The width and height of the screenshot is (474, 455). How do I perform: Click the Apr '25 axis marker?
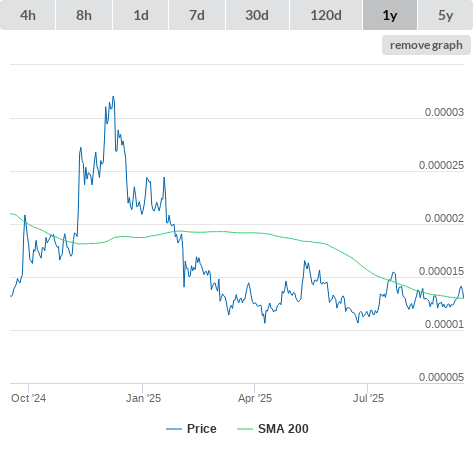coord(255,398)
